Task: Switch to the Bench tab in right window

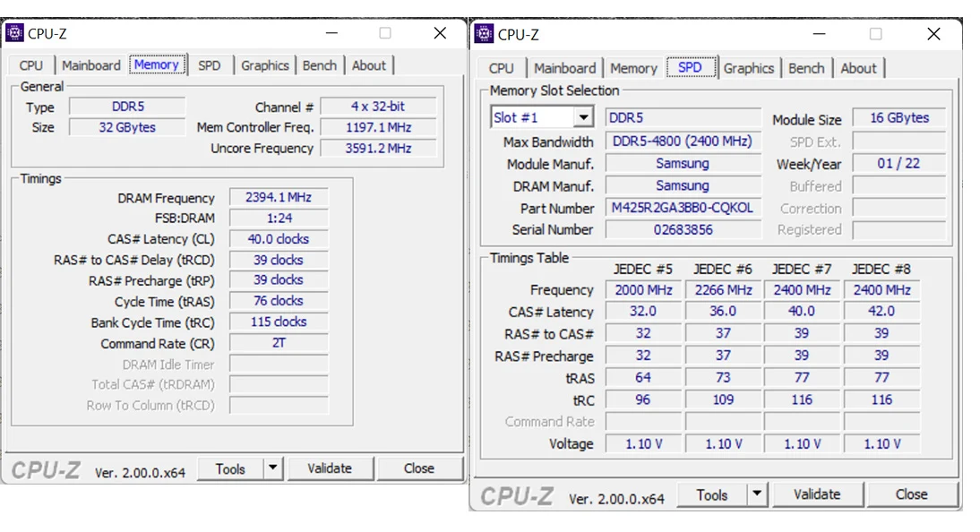Action: [806, 68]
